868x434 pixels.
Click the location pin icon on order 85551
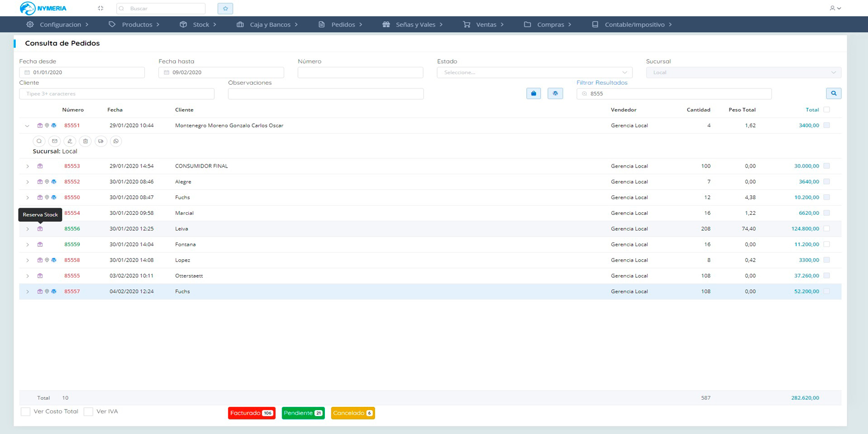47,125
